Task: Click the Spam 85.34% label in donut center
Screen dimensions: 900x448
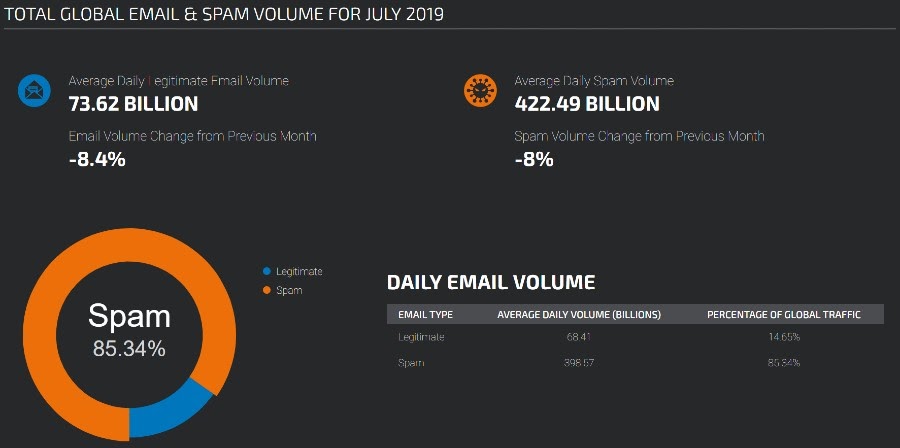Action: point(129,330)
